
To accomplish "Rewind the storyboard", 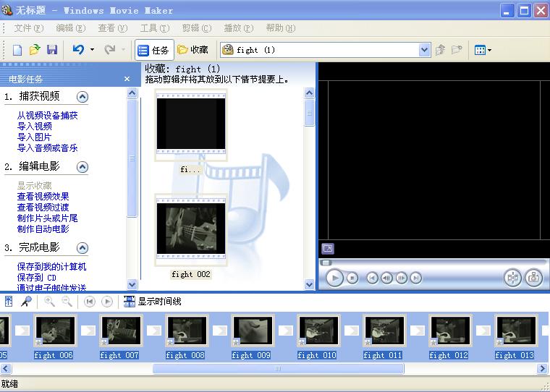I will (x=90, y=302).
